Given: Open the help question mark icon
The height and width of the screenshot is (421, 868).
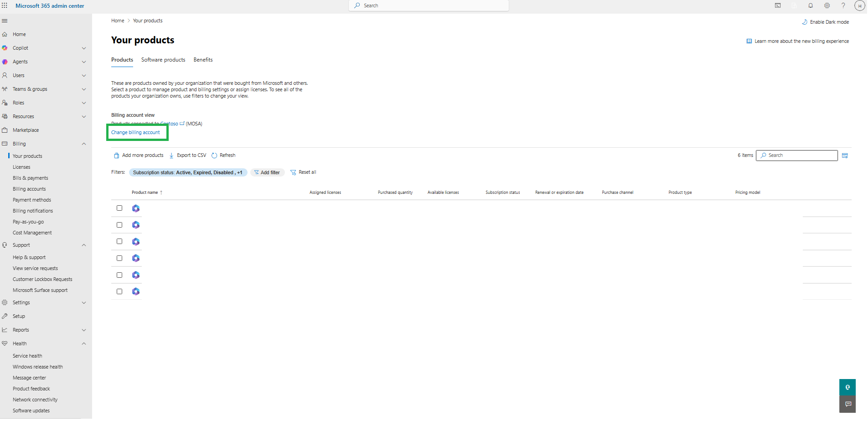Looking at the screenshot, I should coord(843,5).
